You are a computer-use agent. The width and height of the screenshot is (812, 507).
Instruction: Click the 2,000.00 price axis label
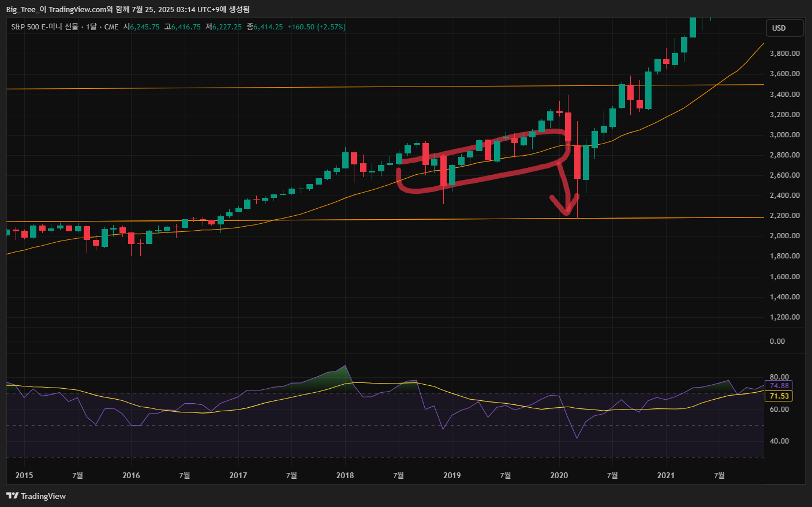(x=785, y=235)
